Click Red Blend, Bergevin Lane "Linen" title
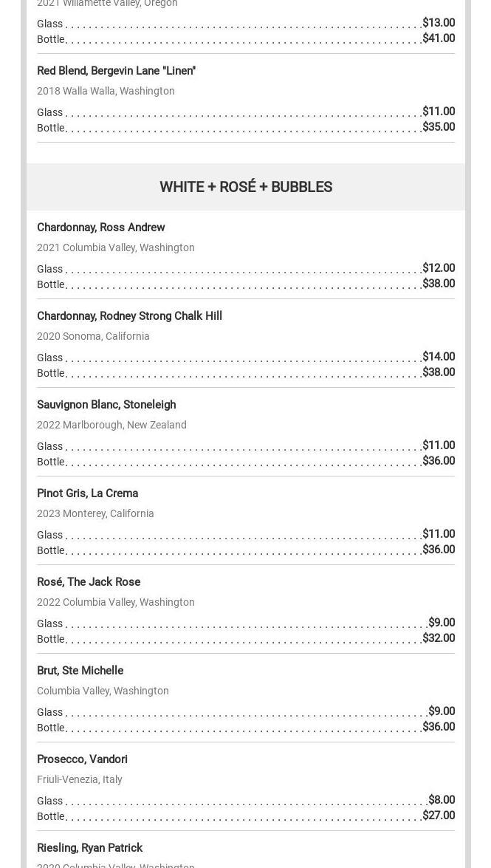Image resolution: width=491 pixels, height=868 pixels. pyautogui.click(x=116, y=71)
